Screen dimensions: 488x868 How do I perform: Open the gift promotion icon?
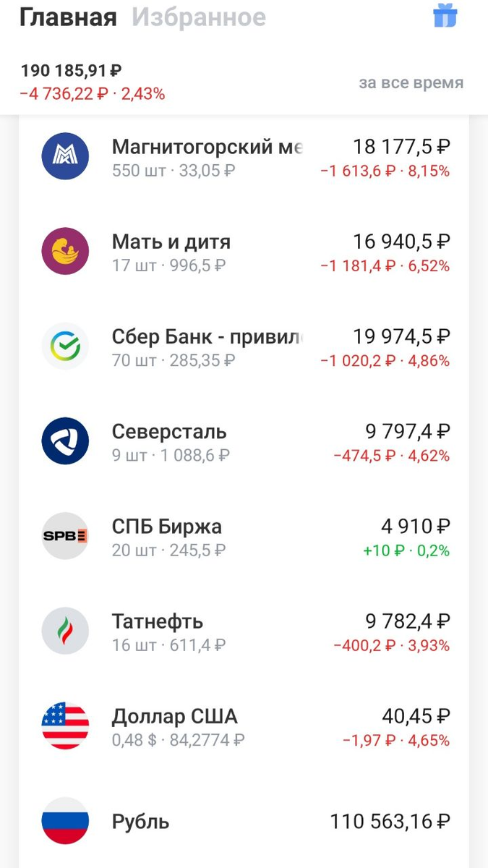[x=445, y=16]
